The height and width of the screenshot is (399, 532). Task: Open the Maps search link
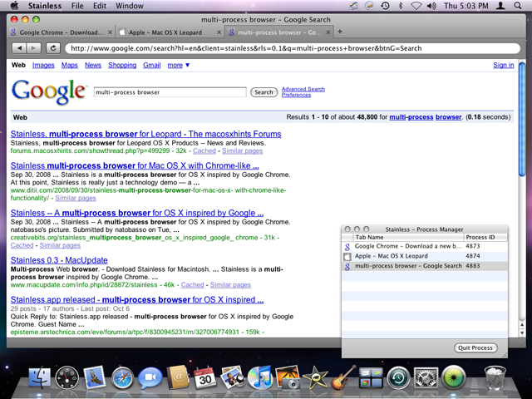[x=70, y=65]
